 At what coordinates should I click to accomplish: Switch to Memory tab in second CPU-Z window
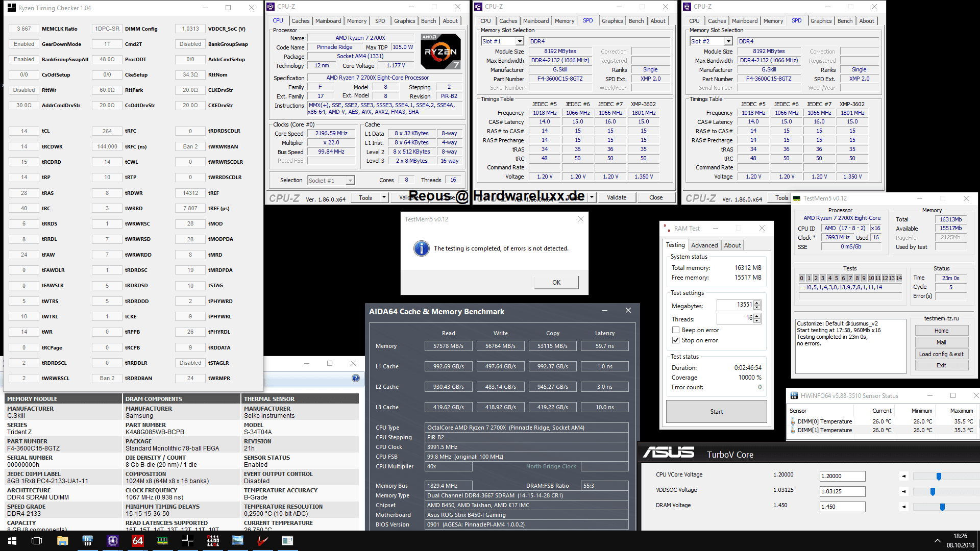pos(565,21)
